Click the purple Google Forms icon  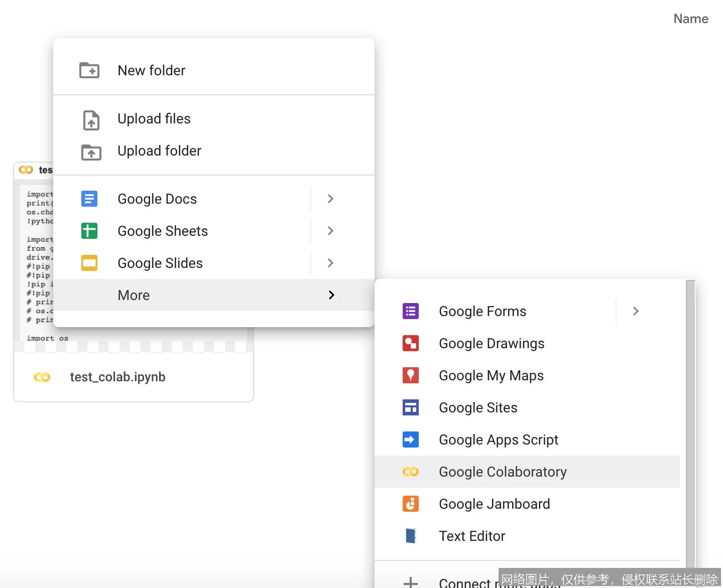(410, 311)
